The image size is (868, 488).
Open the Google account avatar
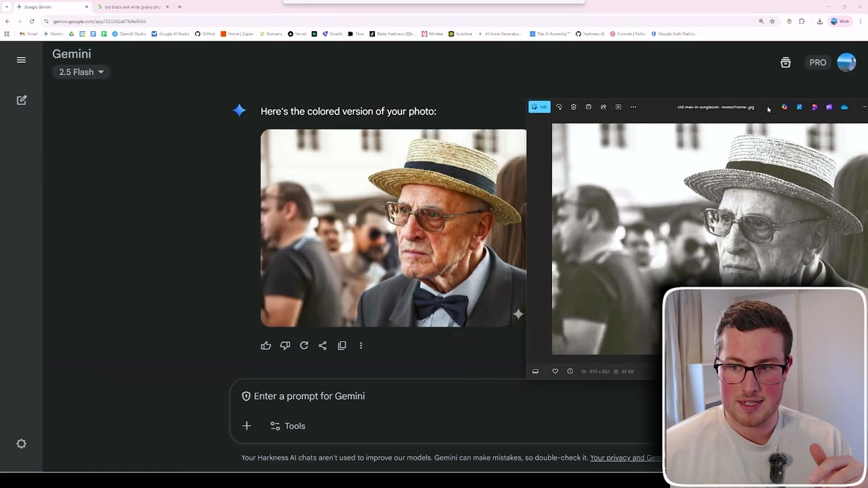[846, 62]
